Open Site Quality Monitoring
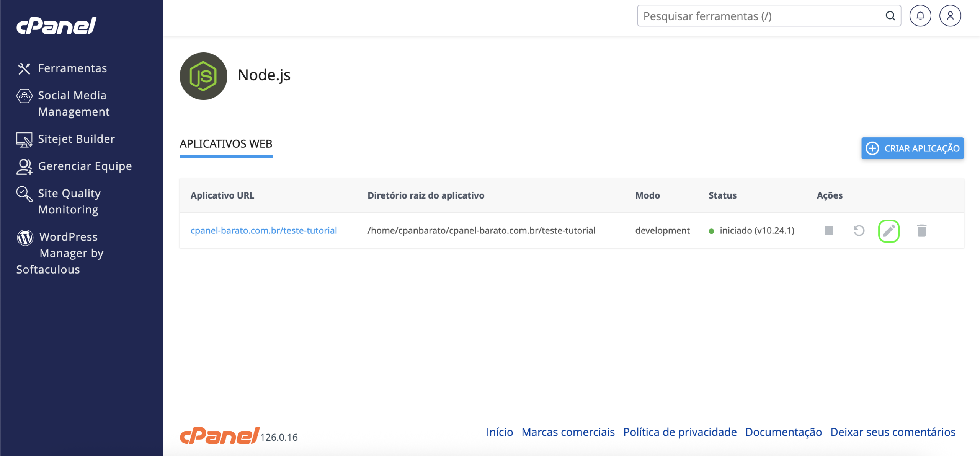 coord(69,201)
